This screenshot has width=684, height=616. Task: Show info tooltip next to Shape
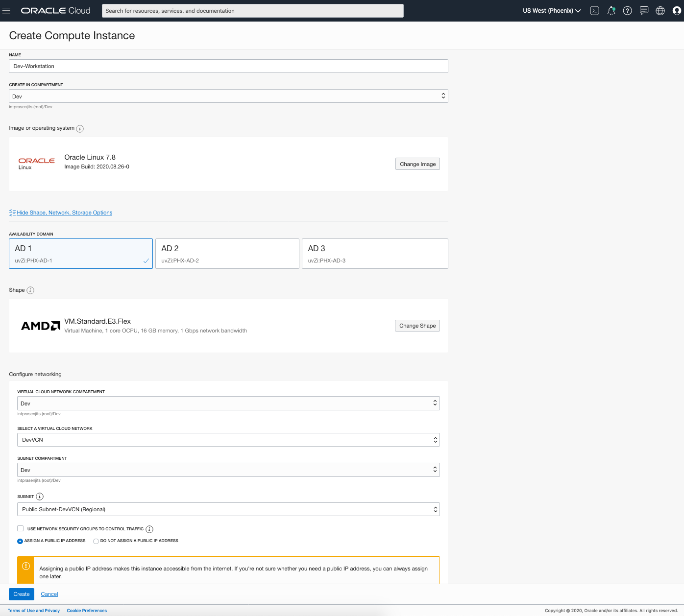[x=30, y=290]
